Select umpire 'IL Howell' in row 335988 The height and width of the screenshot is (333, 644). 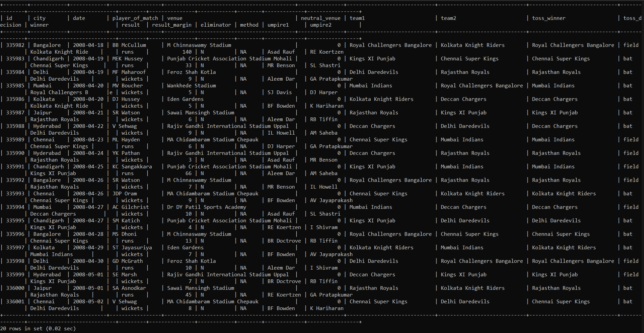click(x=281, y=133)
